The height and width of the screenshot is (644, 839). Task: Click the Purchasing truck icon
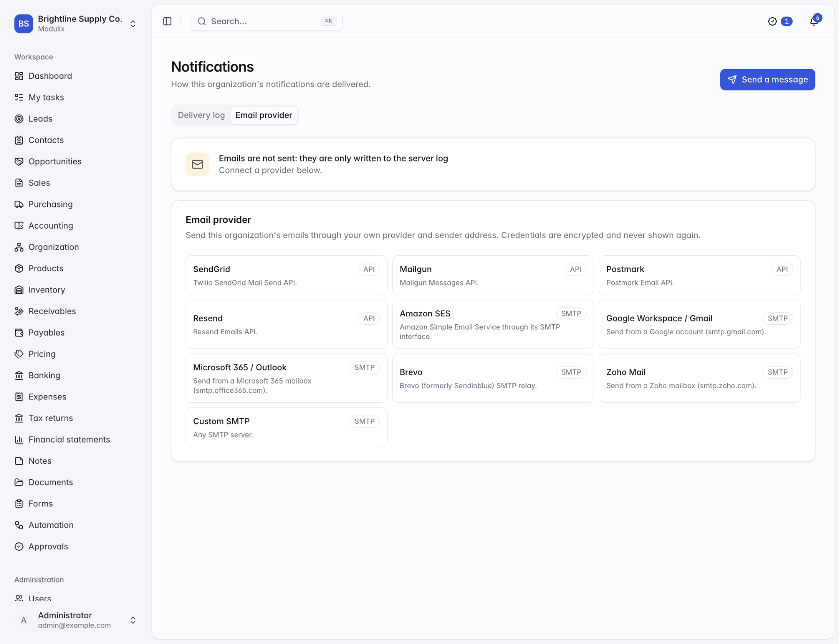[x=19, y=204]
